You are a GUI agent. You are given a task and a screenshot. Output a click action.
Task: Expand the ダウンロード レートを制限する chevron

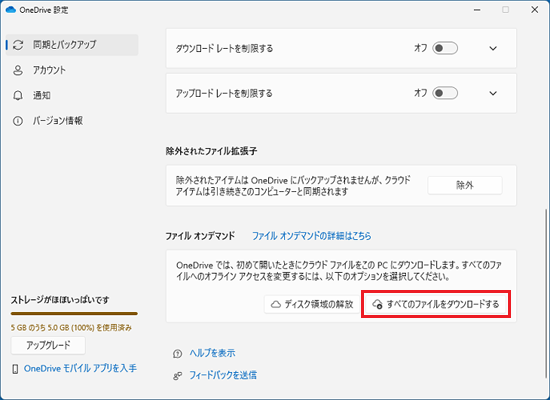pos(493,48)
